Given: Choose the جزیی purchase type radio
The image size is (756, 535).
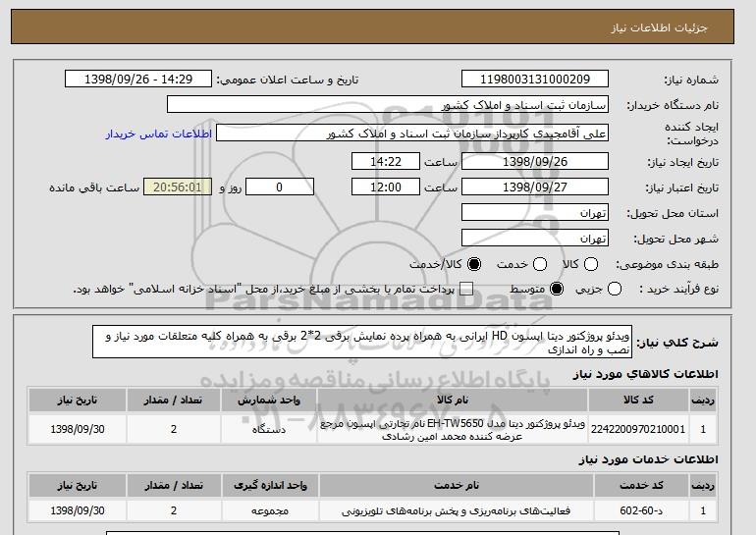Looking at the screenshot, I should (x=615, y=289).
